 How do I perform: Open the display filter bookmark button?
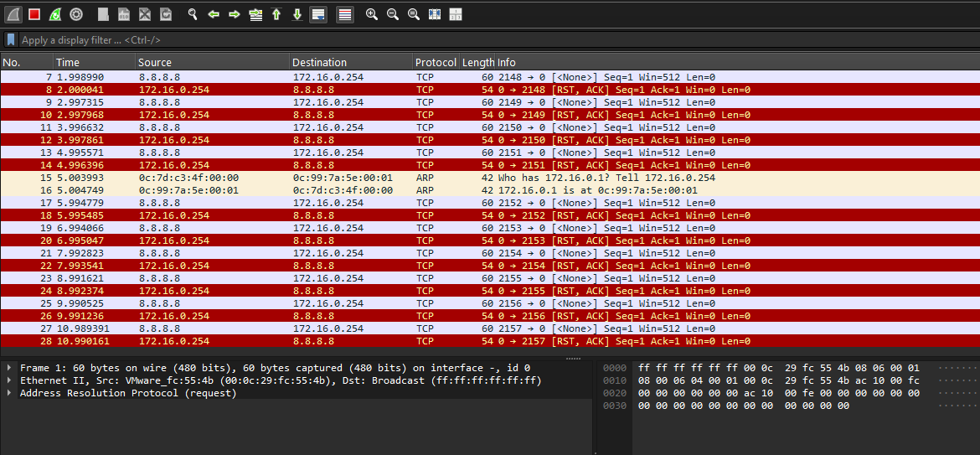11,39
